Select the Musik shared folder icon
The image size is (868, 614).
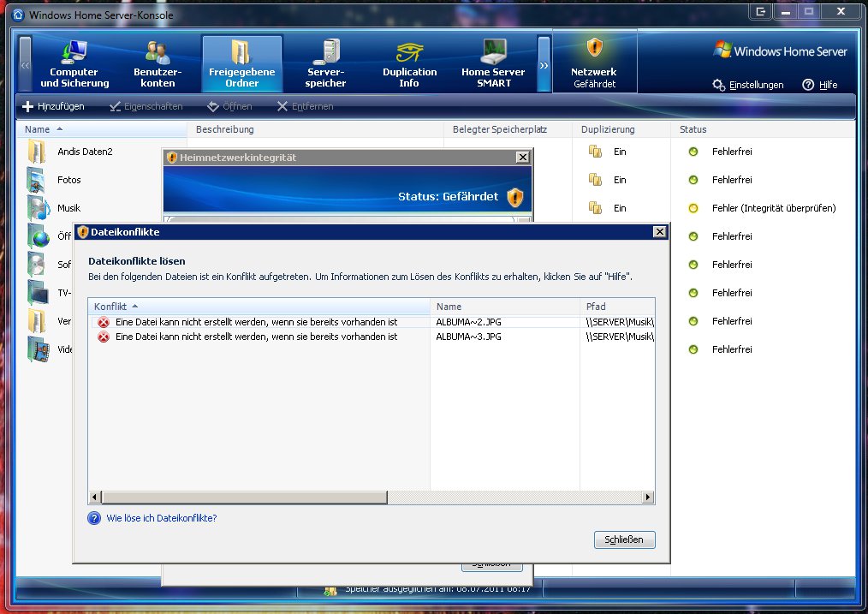click(x=36, y=208)
